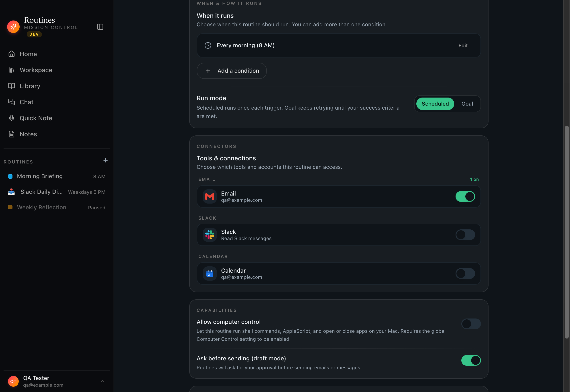The height and width of the screenshot is (392, 570).
Task: Click the Chat bubbles icon
Action: pyautogui.click(x=12, y=102)
